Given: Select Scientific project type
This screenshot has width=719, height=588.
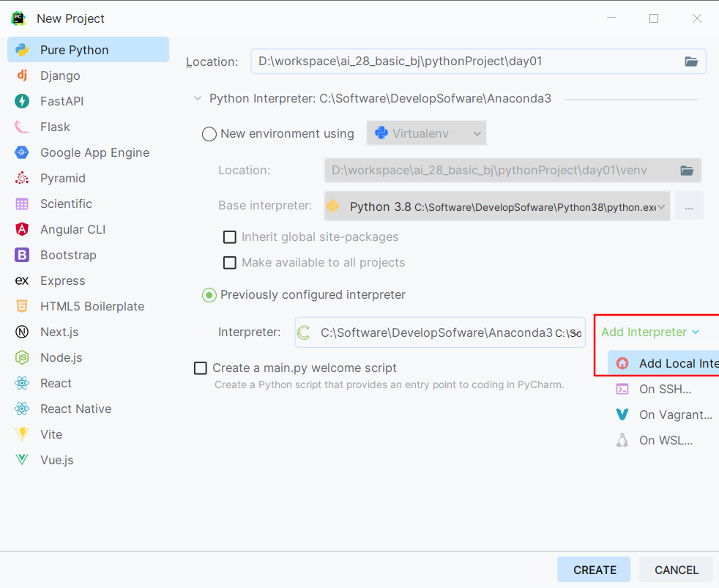Looking at the screenshot, I should [88, 204].
